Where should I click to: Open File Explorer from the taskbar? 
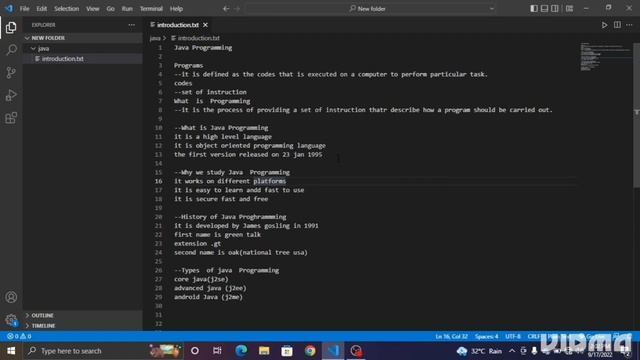264,351
